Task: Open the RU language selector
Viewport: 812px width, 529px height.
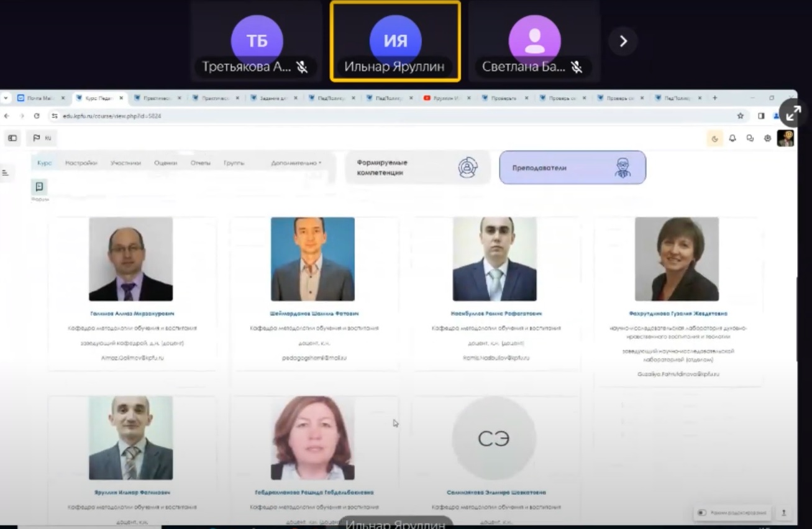Action: pos(42,138)
